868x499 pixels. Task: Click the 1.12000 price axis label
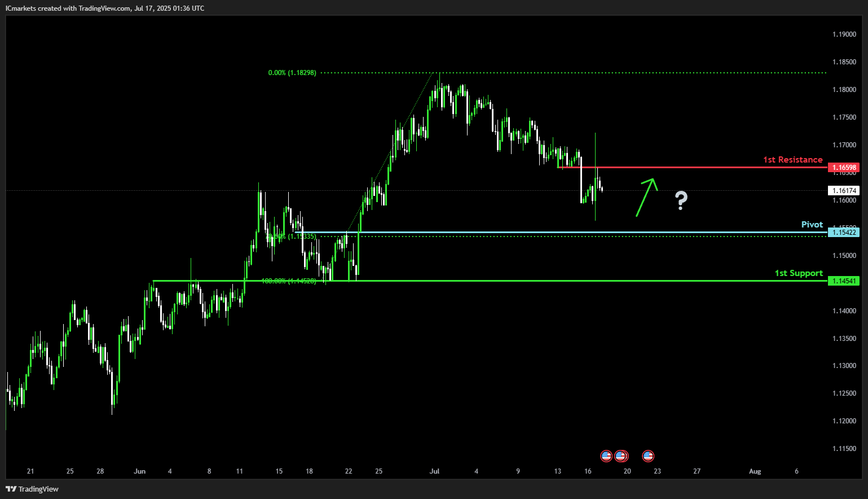(x=844, y=421)
